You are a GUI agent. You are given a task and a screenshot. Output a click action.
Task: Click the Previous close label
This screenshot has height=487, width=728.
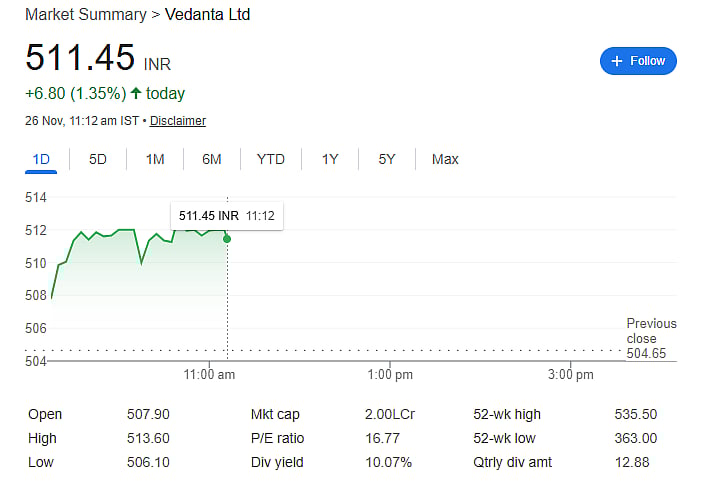click(651, 331)
